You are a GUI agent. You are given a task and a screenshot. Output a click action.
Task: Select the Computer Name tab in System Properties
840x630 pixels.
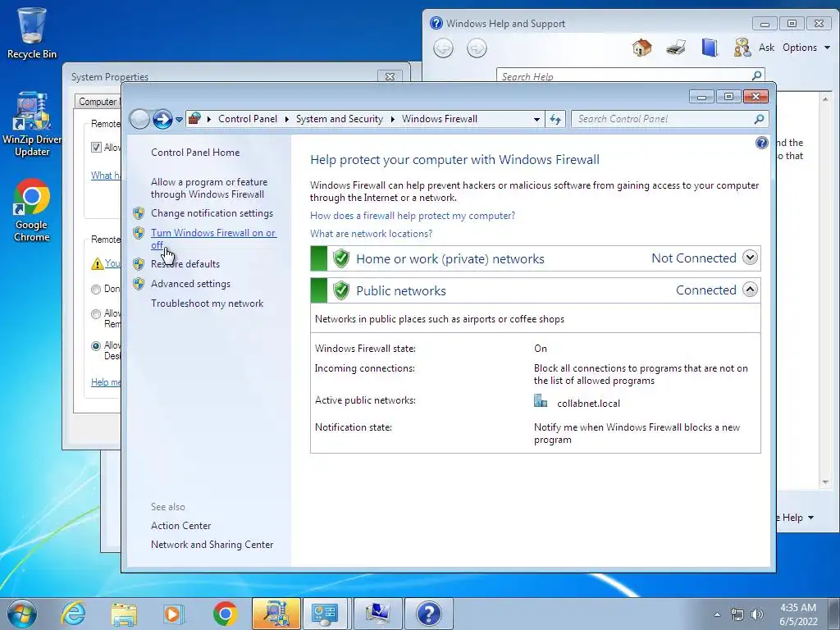(98, 102)
